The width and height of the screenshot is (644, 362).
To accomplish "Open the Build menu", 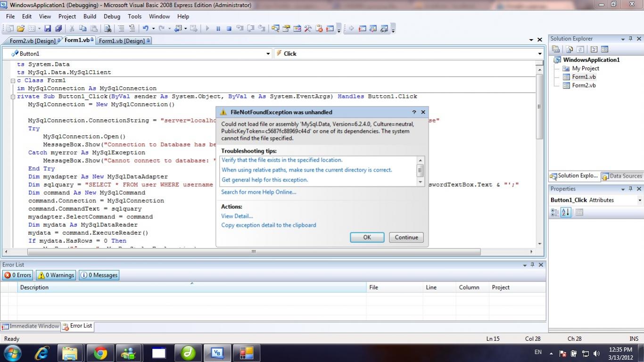I will point(90,16).
